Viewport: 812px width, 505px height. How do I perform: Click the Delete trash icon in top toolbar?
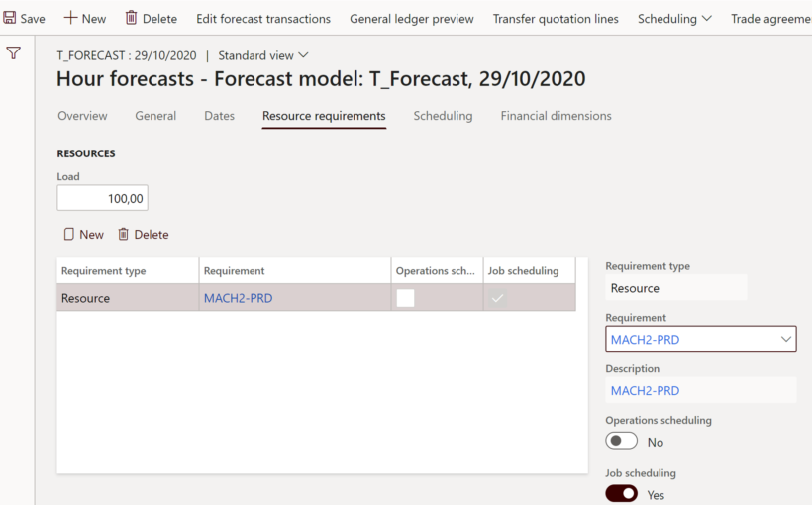(131, 18)
